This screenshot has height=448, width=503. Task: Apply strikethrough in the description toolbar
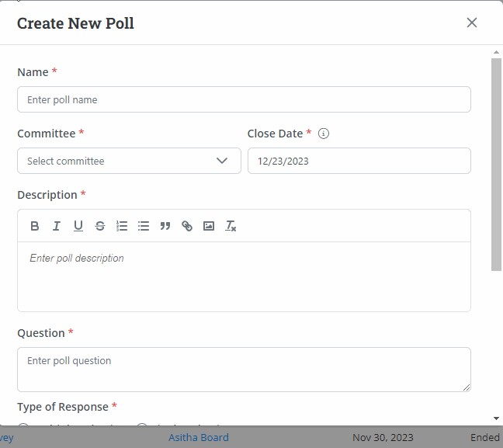click(x=100, y=226)
